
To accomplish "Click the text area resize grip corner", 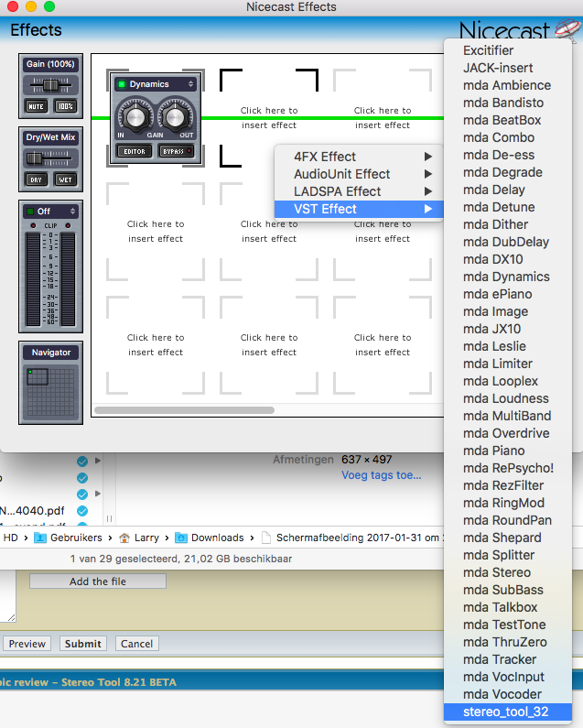I will 11,617.
